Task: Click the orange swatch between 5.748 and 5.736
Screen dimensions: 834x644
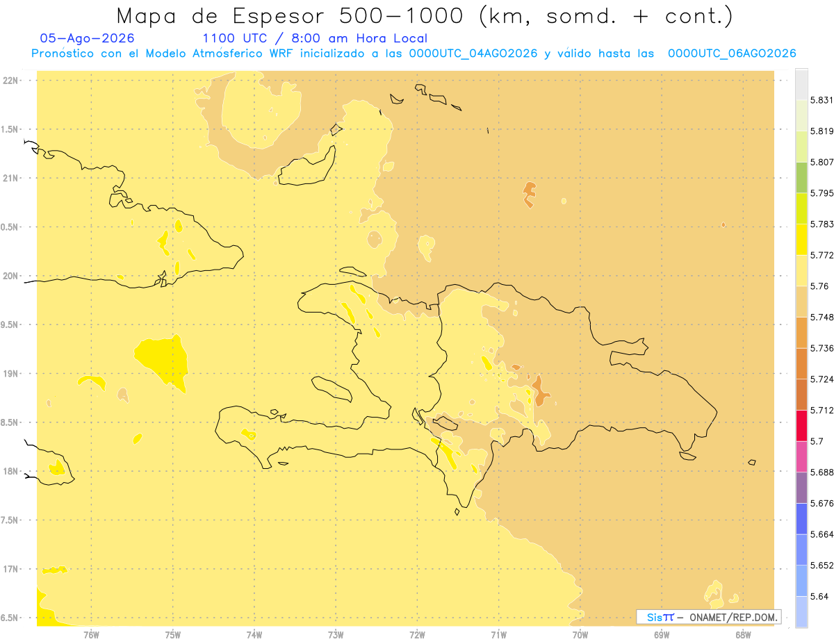Action: tap(801, 332)
